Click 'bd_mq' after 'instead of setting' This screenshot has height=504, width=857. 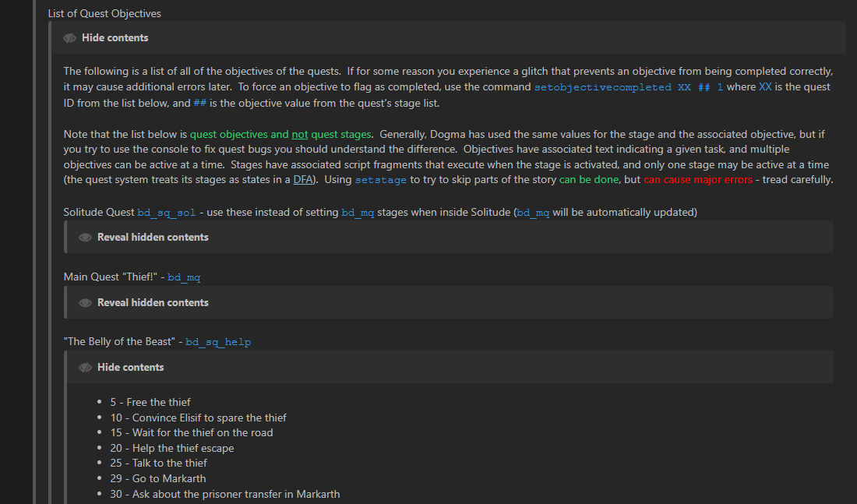(x=358, y=213)
